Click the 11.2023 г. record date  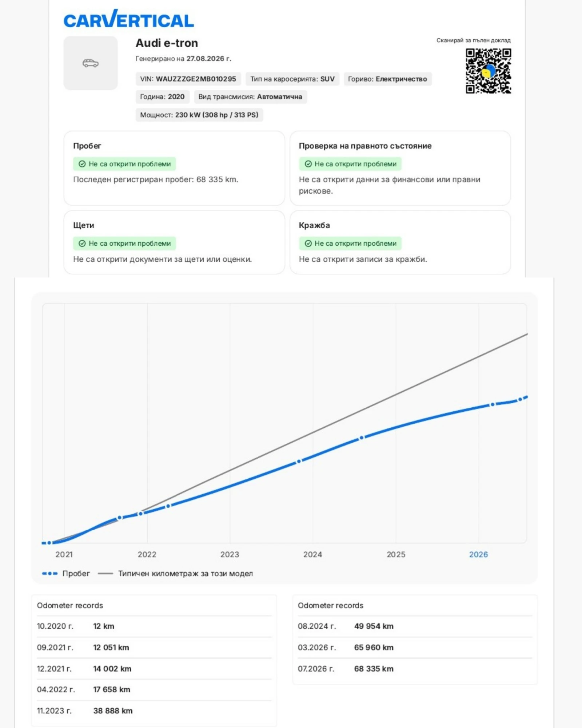click(54, 711)
